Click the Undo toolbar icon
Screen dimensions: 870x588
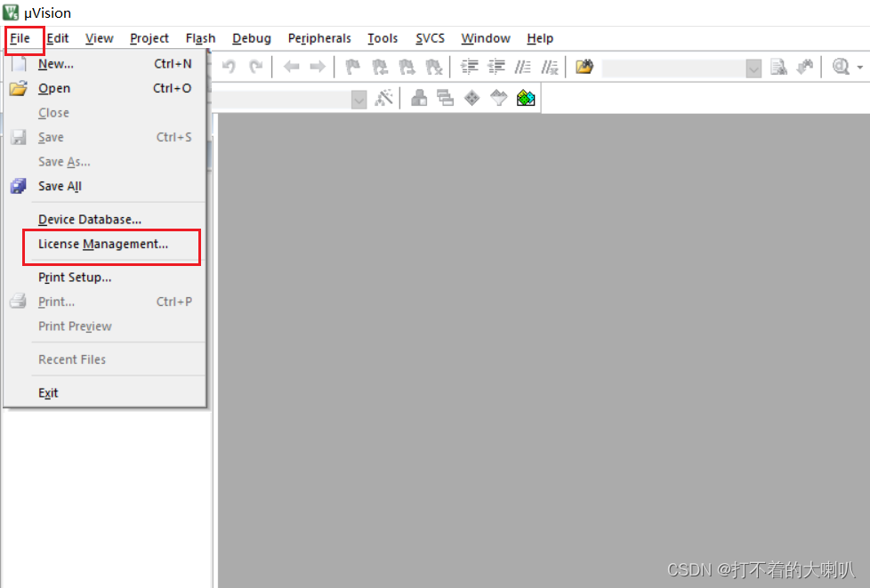coord(229,67)
